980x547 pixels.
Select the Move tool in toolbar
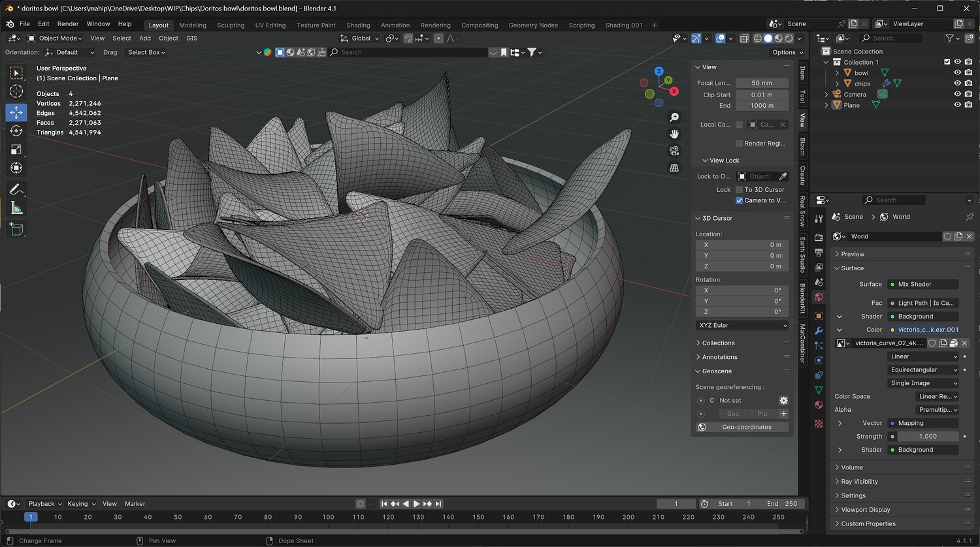point(16,112)
